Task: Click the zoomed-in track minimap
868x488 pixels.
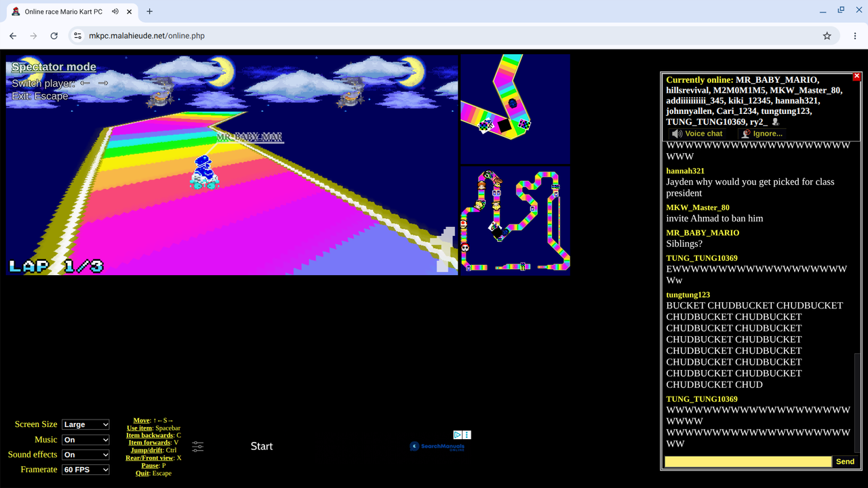Action: (x=515, y=108)
